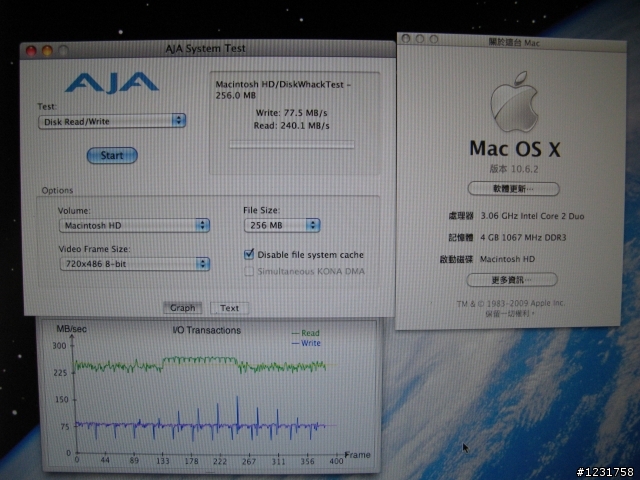Click the test progress bar
Screen dimensions: 640x480
coord(292,144)
